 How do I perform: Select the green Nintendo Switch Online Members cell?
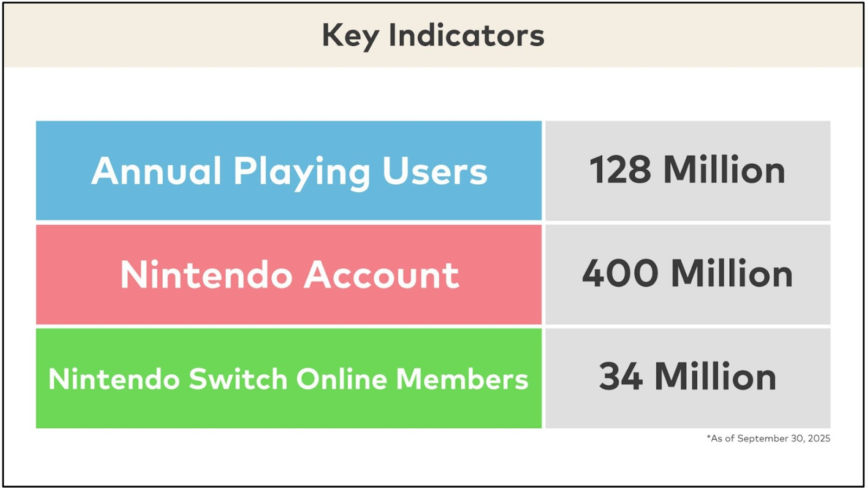click(x=289, y=378)
